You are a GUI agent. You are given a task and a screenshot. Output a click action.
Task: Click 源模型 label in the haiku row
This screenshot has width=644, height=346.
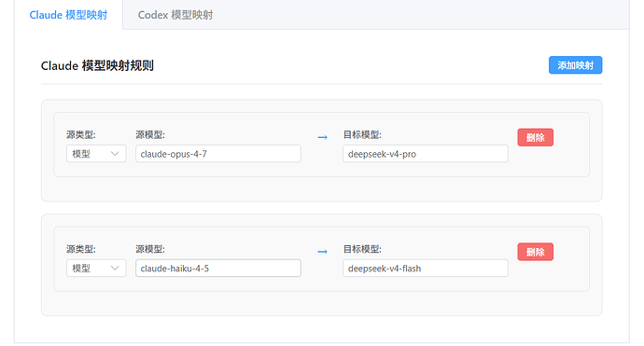(150, 249)
